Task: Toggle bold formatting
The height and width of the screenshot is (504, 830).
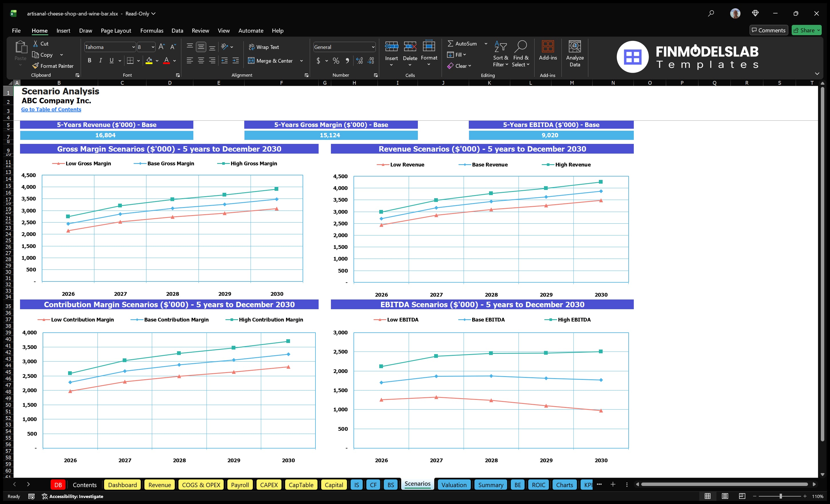Action: coord(89,60)
